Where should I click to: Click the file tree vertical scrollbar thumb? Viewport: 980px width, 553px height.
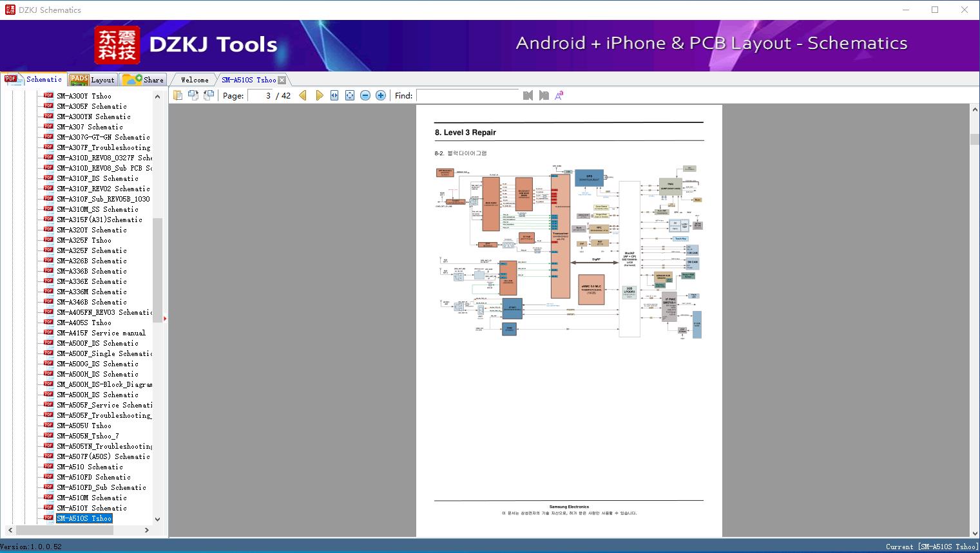157,269
